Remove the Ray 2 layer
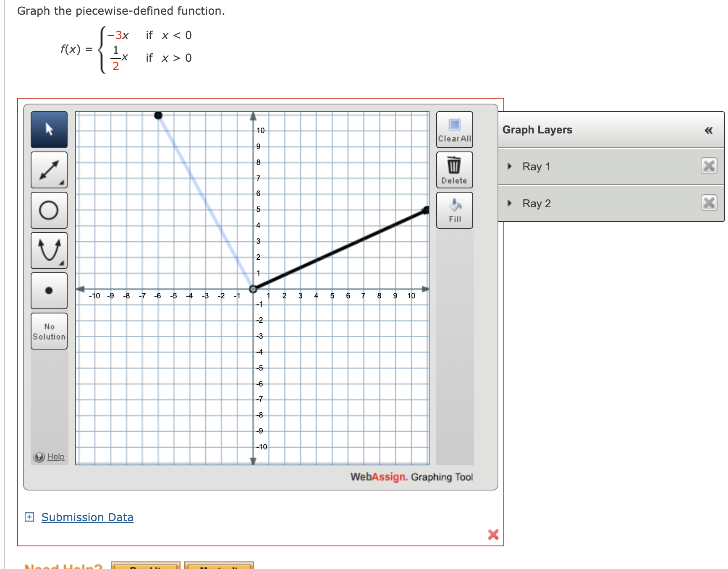This screenshot has height=569, width=728. pyautogui.click(x=709, y=203)
